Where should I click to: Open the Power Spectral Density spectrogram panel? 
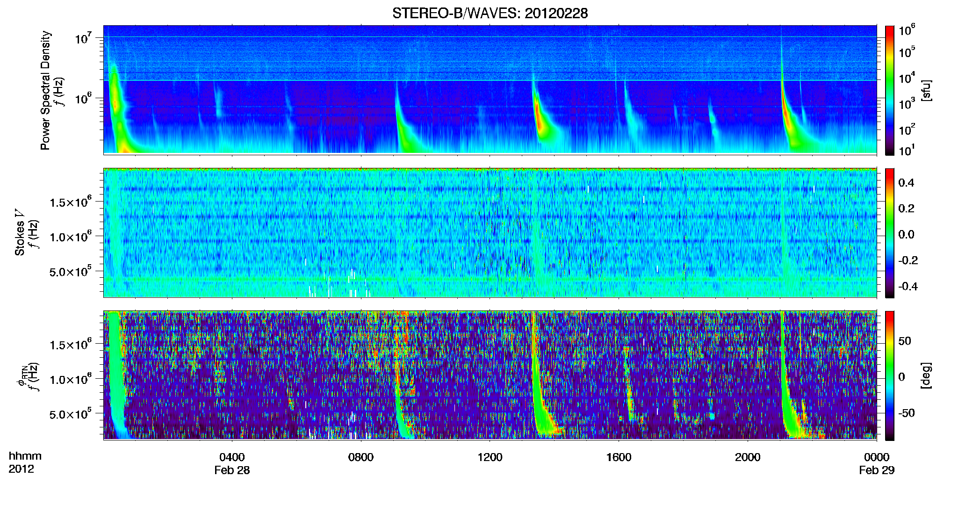click(490, 89)
